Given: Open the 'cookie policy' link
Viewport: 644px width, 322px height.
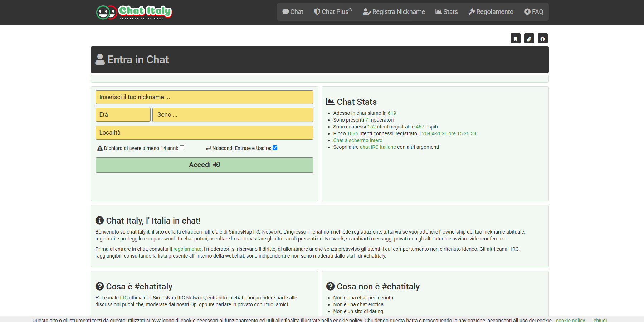Looking at the screenshot, I should click(570, 320).
